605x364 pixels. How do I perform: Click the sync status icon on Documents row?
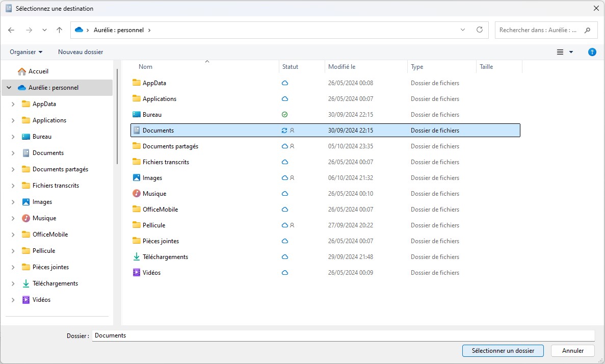tap(284, 131)
